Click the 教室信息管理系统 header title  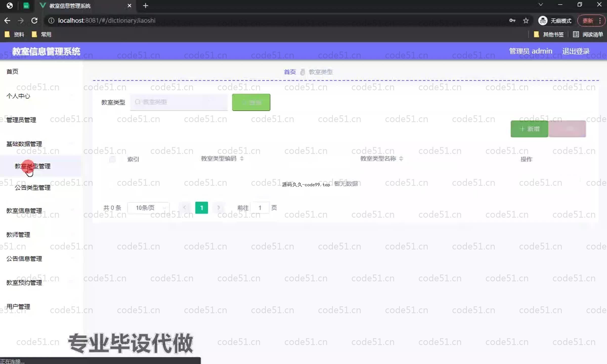click(x=46, y=51)
